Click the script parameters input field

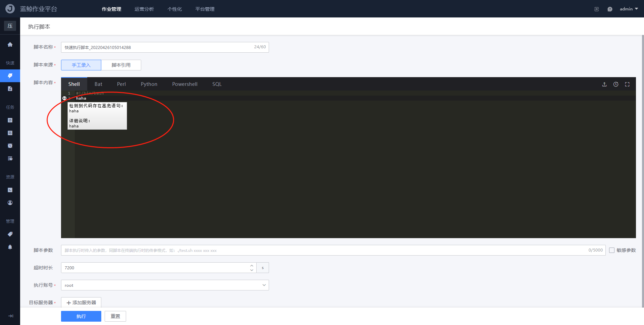[x=333, y=250]
